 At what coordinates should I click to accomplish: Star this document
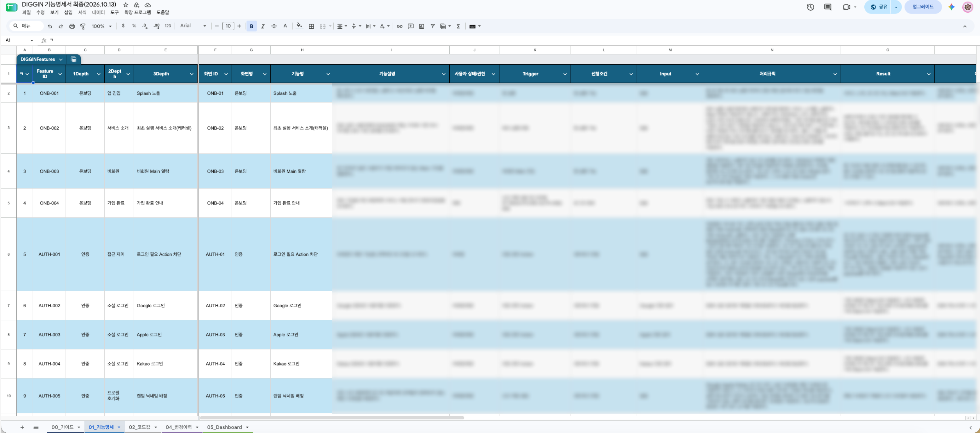point(125,5)
